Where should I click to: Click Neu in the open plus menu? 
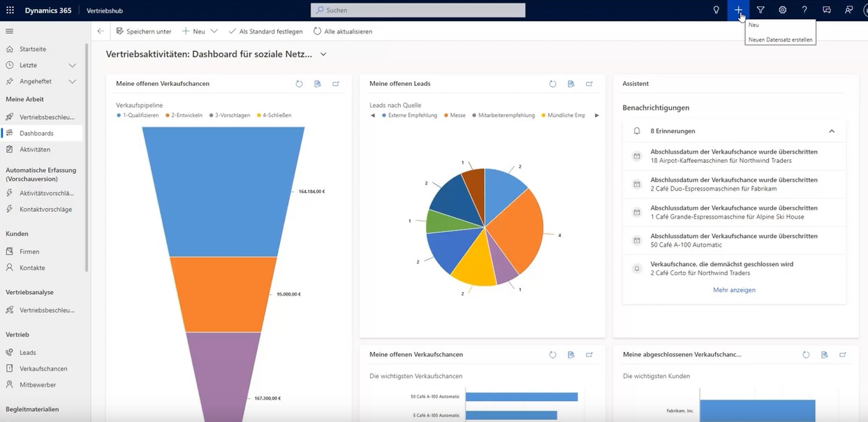coord(753,24)
